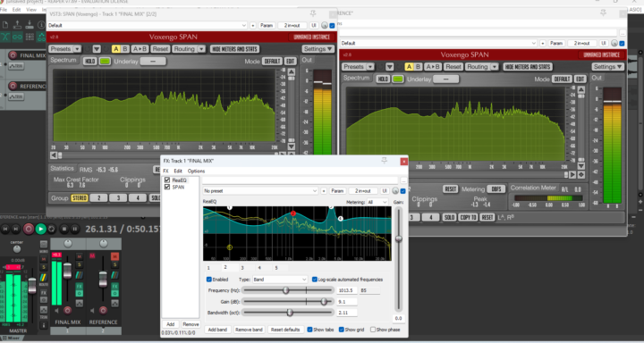
Task: Mute the FINAL MIX mixer channel
Action: coord(80,256)
